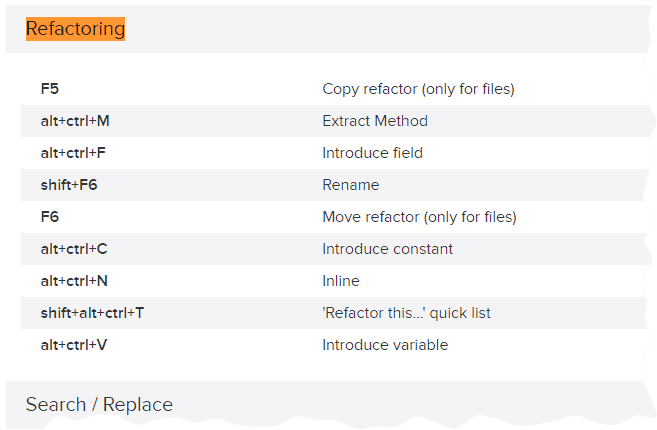Select the alt+ctrl+N shortcut text
This screenshot has width=657, height=430.
click(74, 281)
